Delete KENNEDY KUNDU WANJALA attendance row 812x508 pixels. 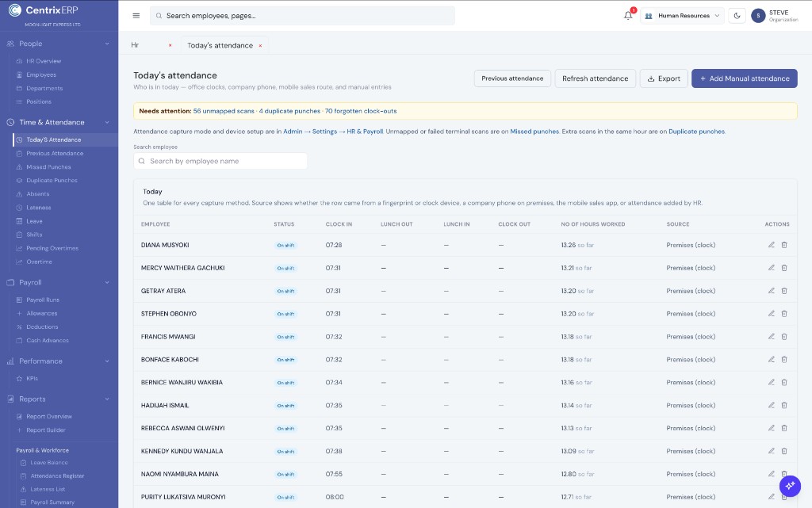pyautogui.click(x=784, y=451)
